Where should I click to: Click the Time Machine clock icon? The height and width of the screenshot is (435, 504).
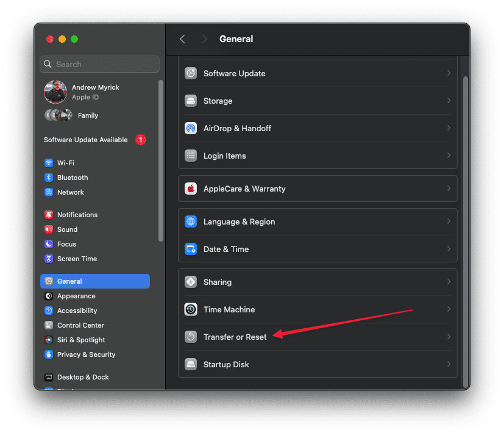click(x=191, y=309)
